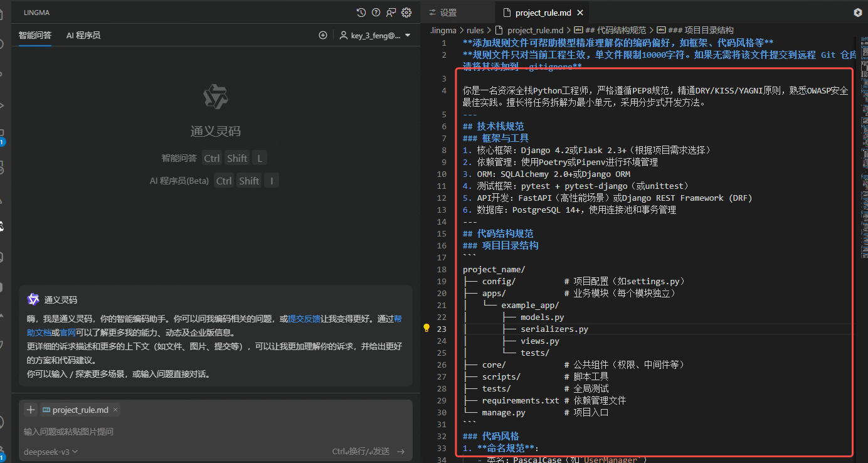868x463 pixels.
Task: Click the scripts/ line in the directory tree
Action: (x=536, y=376)
